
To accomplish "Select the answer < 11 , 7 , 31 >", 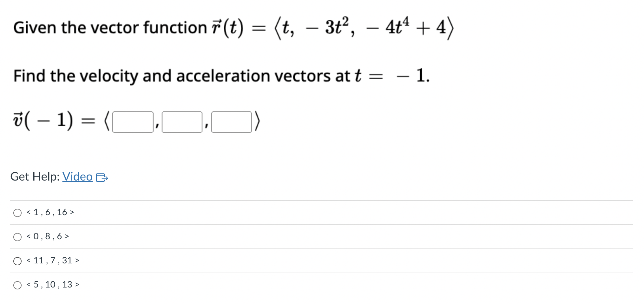I will click(17, 261).
